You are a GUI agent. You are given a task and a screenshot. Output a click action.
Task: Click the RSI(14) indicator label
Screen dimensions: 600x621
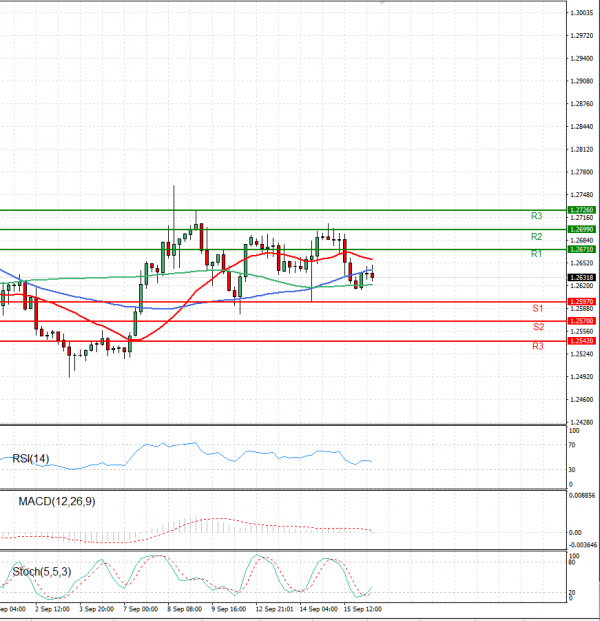click(31, 459)
